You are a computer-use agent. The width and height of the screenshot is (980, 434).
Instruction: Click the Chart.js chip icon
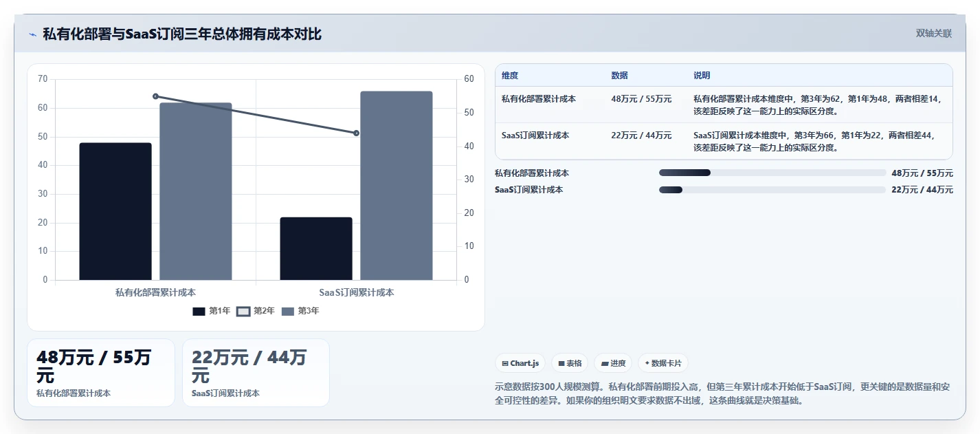tap(505, 363)
